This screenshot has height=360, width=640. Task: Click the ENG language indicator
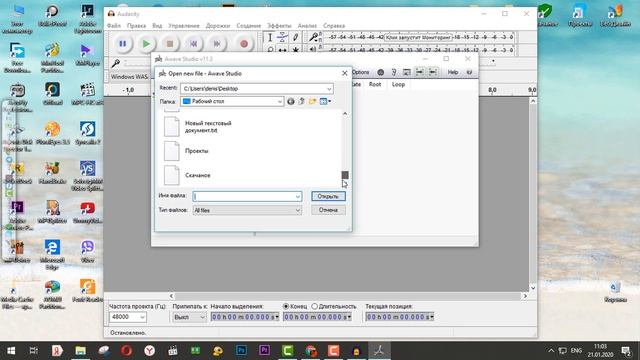click(576, 351)
